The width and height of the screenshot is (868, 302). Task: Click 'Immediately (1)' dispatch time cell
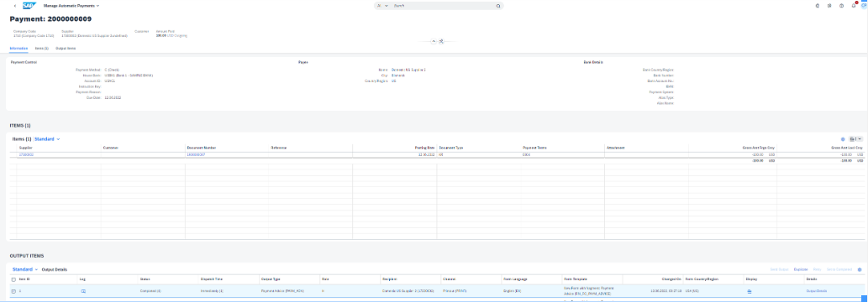pyautogui.click(x=212, y=291)
